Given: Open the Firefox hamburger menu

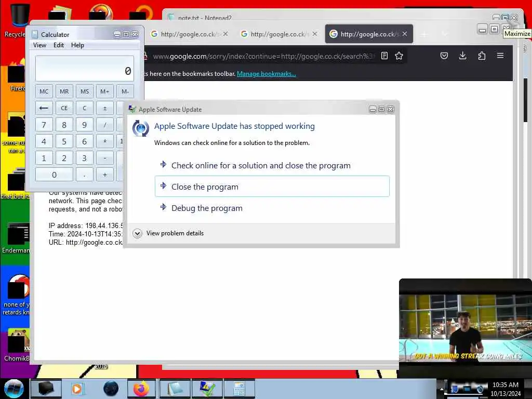Looking at the screenshot, I should (x=500, y=56).
